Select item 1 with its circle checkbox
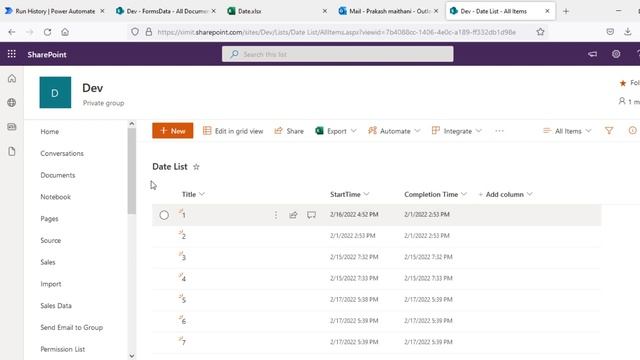 (x=164, y=215)
